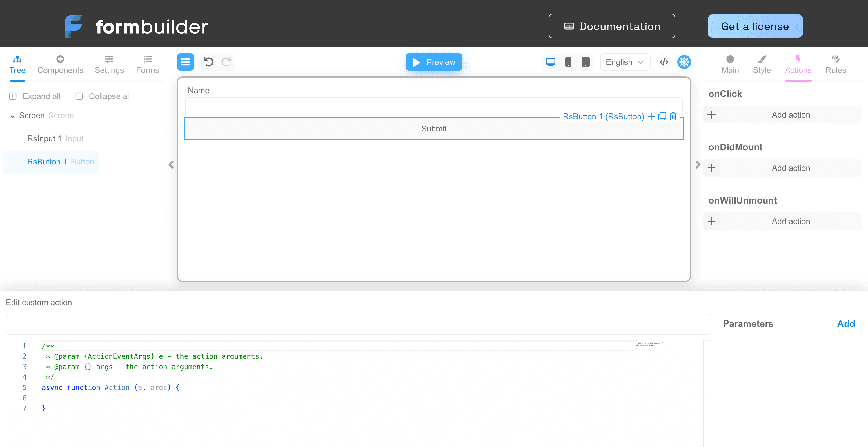Toggle the blue hamburger menu button
The height and width of the screenshot is (447, 868).
pyautogui.click(x=185, y=62)
